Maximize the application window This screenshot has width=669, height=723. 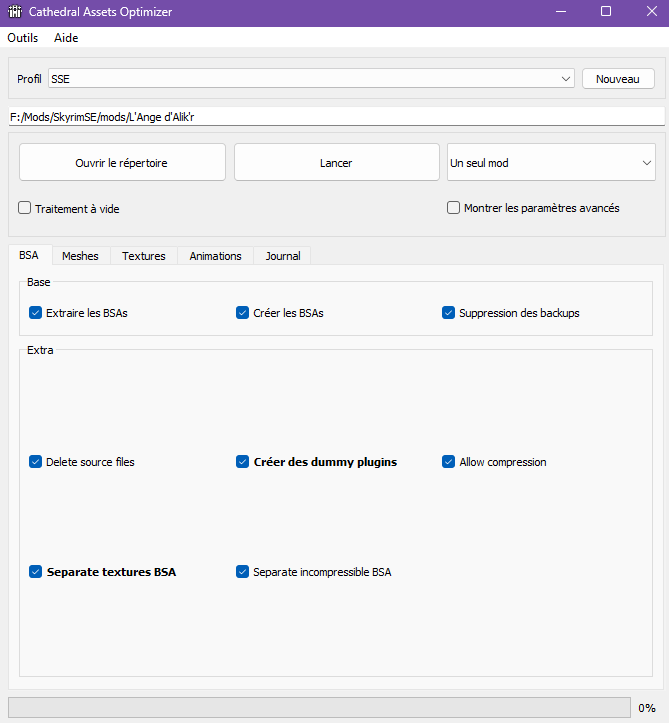tap(606, 12)
